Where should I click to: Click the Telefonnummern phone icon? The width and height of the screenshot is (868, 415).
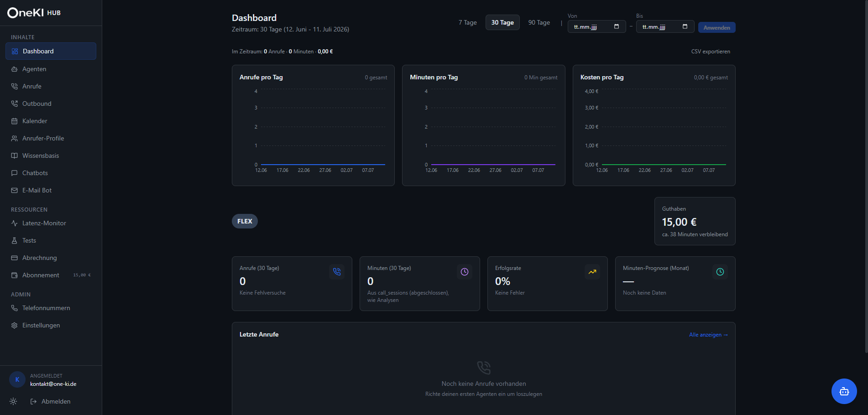14,308
